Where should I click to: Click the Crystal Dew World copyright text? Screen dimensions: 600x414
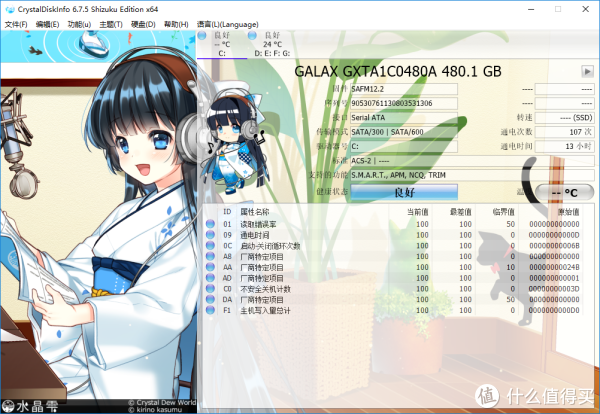tap(162, 403)
